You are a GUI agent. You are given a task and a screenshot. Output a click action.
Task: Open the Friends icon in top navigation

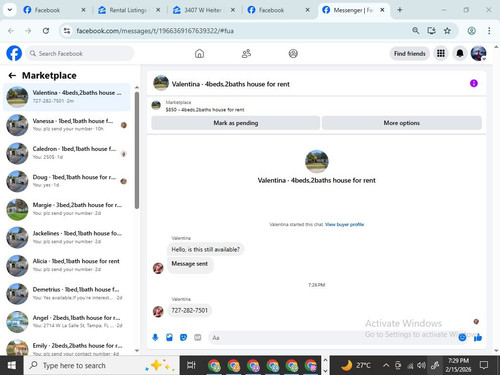tap(246, 53)
